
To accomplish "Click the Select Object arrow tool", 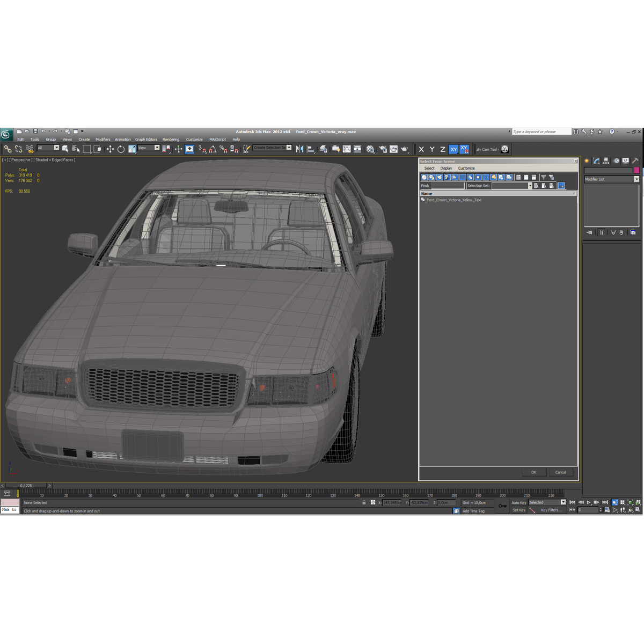I will [x=66, y=149].
